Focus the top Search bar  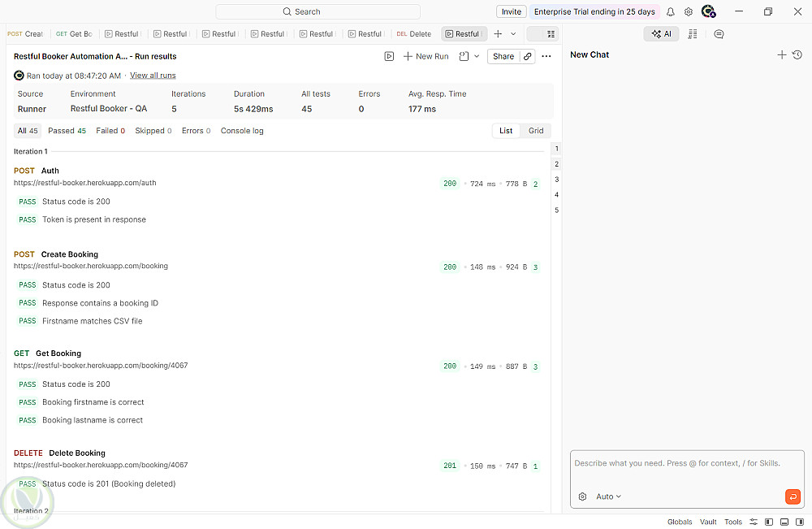coord(317,11)
